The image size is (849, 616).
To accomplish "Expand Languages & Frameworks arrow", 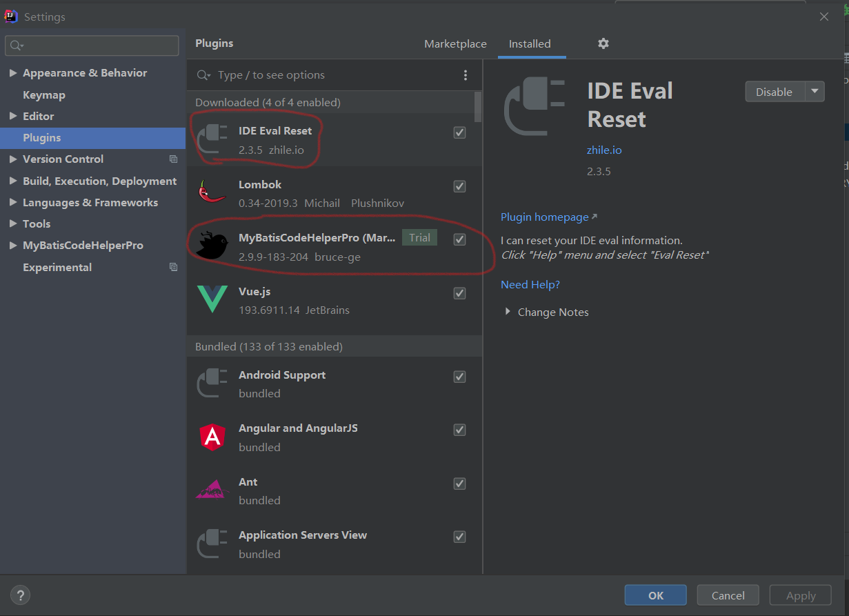I will click(13, 202).
